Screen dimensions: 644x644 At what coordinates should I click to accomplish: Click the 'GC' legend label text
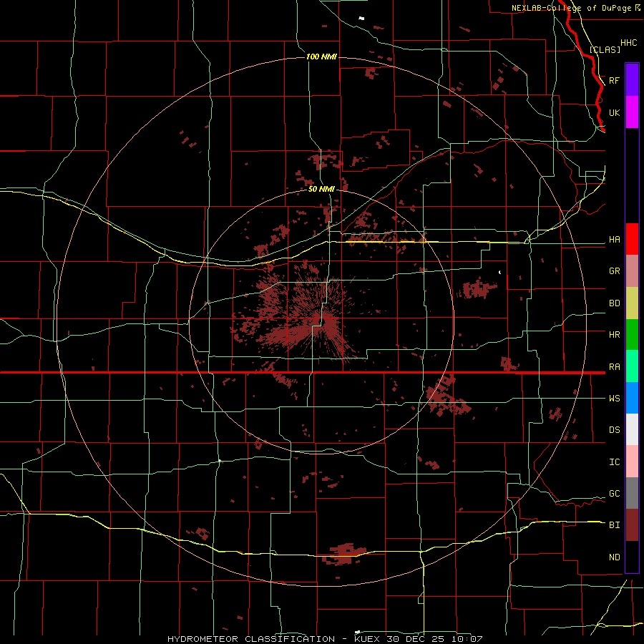614,494
